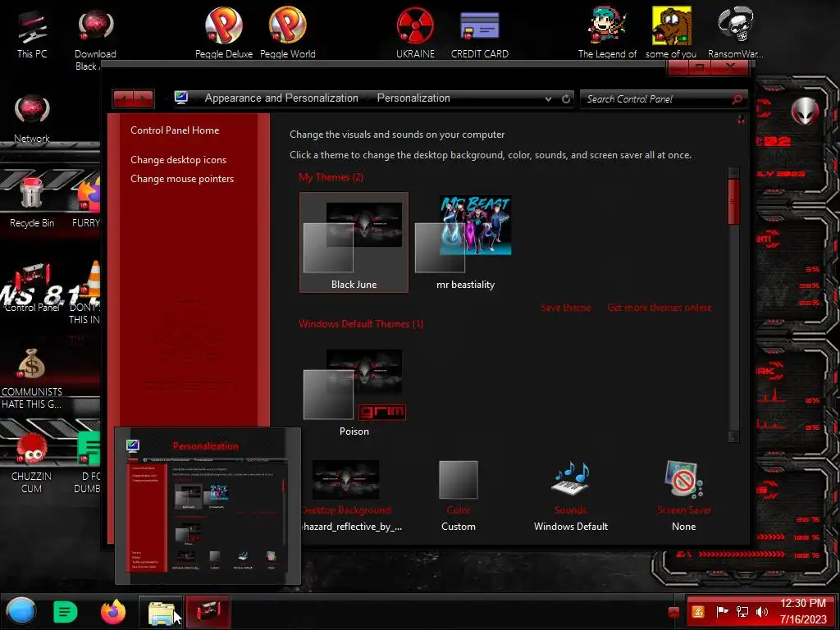Open the Desktop Background icon
Screen dimensions: 840x630
[x=345, y=480]
